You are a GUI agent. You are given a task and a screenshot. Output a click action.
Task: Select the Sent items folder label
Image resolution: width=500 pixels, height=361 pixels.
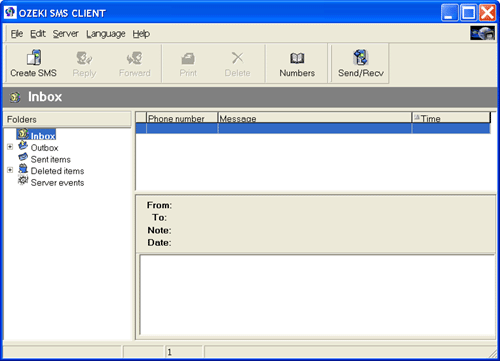(x=51, y=159)
